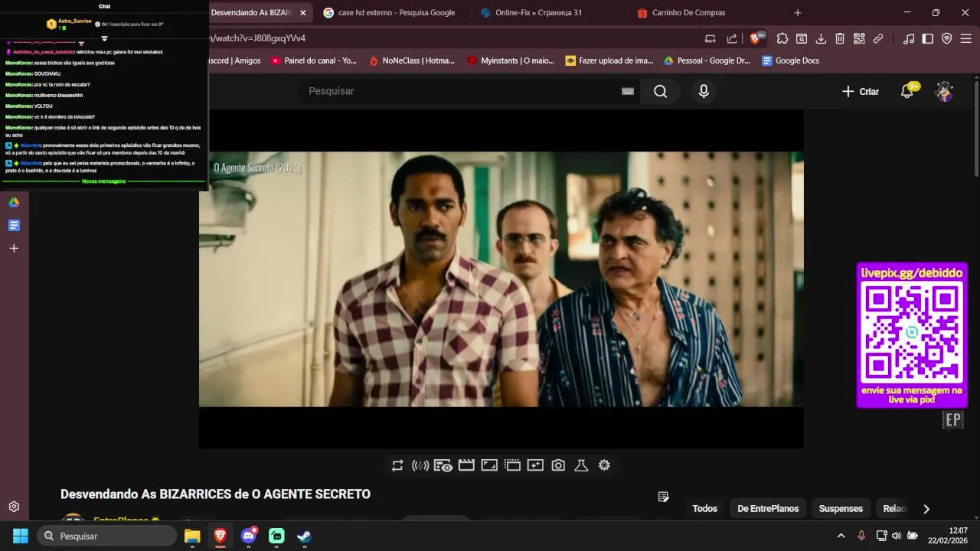Open the YouTube account avatar menu
Screen dimensions: 980x551
tap(944, 91)
